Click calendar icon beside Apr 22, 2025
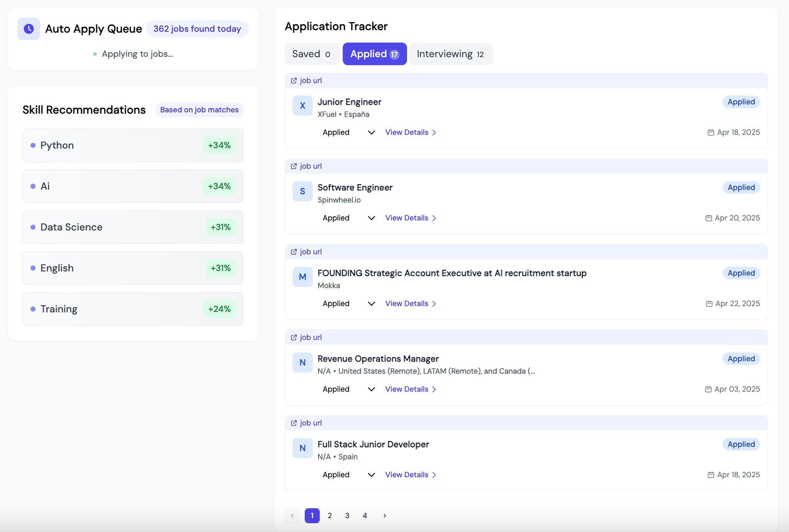Image resolution: width=789 pixels, height=532 pixels. (x=709, y=304)
